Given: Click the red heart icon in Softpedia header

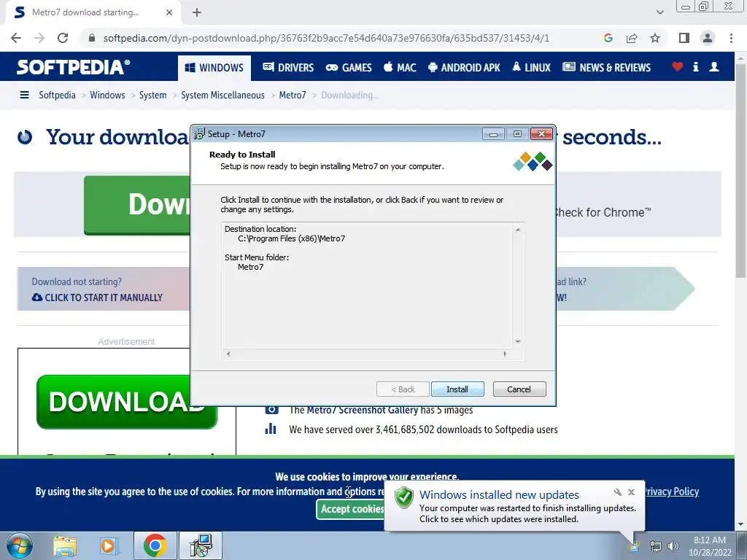Looking at the screenshot, I should 678,66.
